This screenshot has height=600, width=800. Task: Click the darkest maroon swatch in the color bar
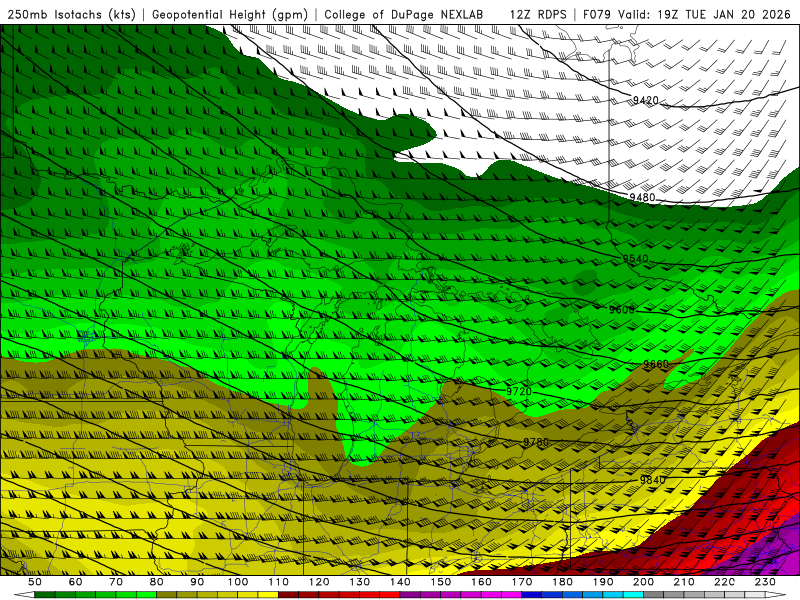coord(288,594)
